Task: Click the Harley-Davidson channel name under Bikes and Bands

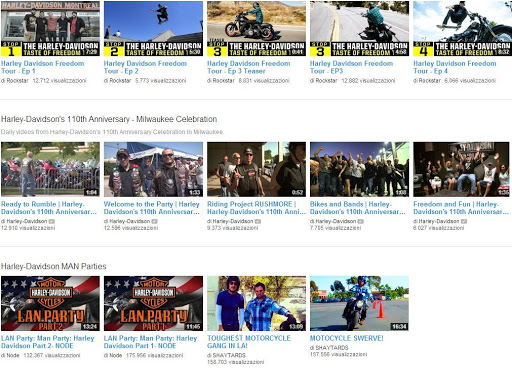Action: coord(336,221)
